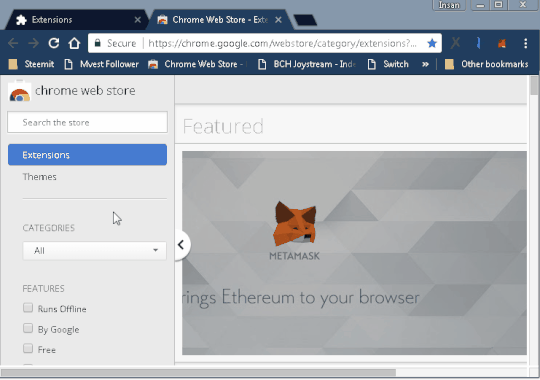Open a new tab
The height and width of the screenshot is (380, 540).
click(x=305, y=20)
